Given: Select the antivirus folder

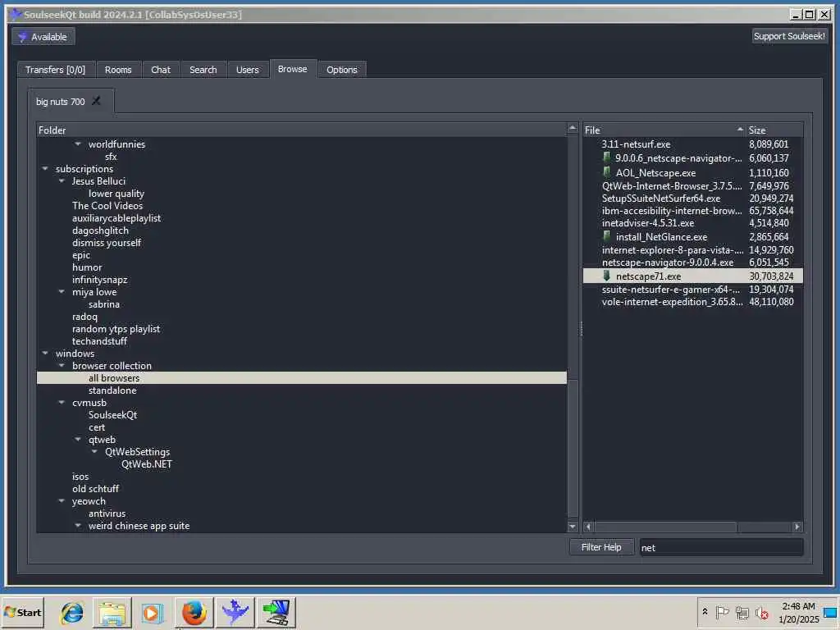Looking at the screenshot, I should point(107,514).
